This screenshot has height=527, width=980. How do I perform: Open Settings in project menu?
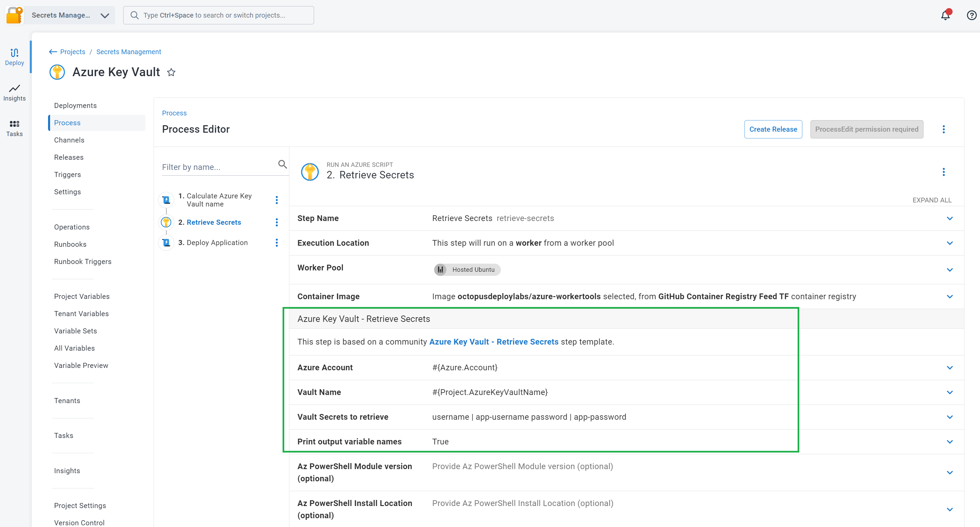coord(67,192)
